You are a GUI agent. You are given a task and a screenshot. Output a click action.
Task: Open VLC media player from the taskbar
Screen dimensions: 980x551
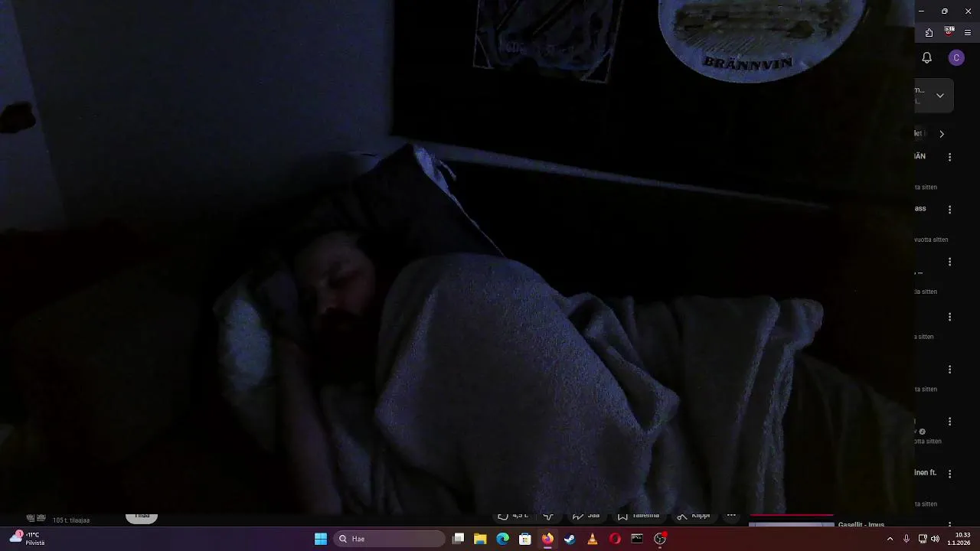[x=592, y=539]
